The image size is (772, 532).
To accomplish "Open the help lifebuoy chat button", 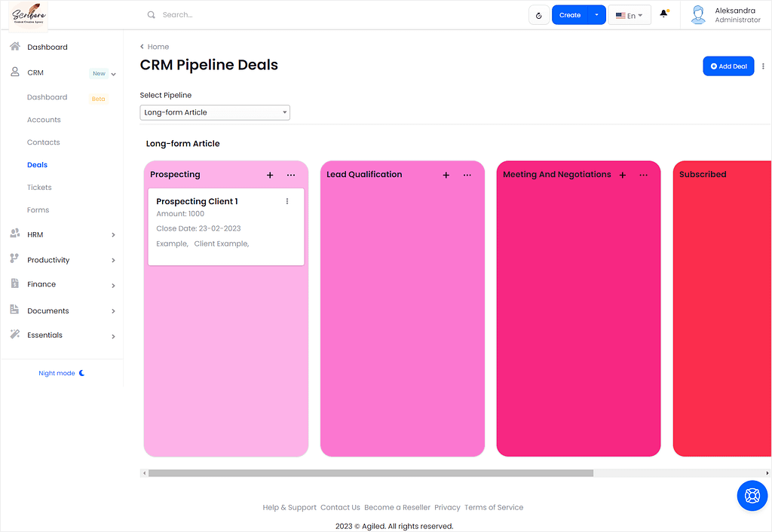I will tap(752, 495).
